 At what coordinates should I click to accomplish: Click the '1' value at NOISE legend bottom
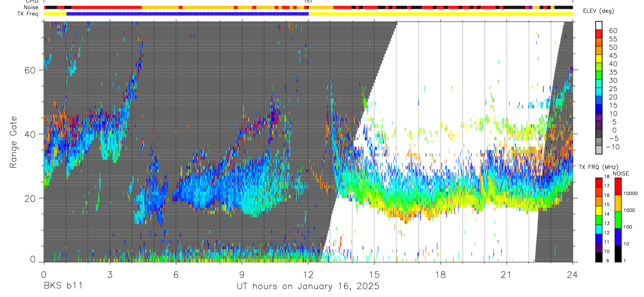pos(625,260)
